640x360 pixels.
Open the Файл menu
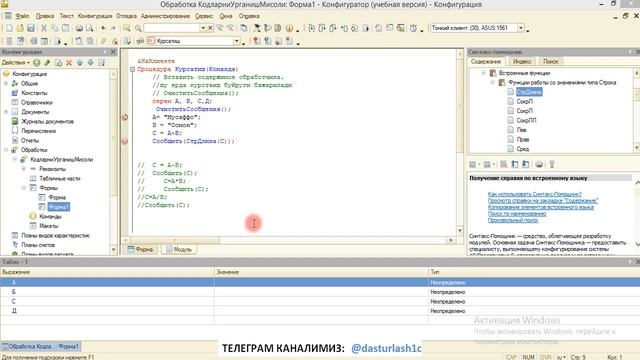22,16
